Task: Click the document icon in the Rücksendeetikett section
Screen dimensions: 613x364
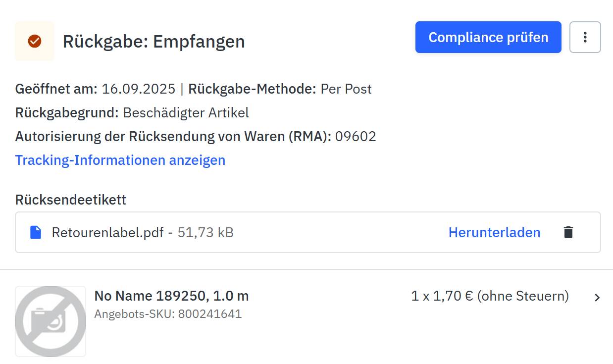Action: 35,232
